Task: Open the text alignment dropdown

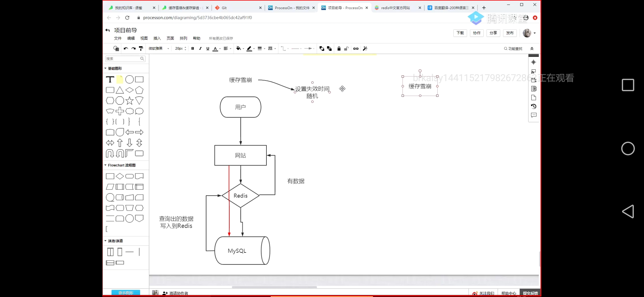Action: pos(227,49)
